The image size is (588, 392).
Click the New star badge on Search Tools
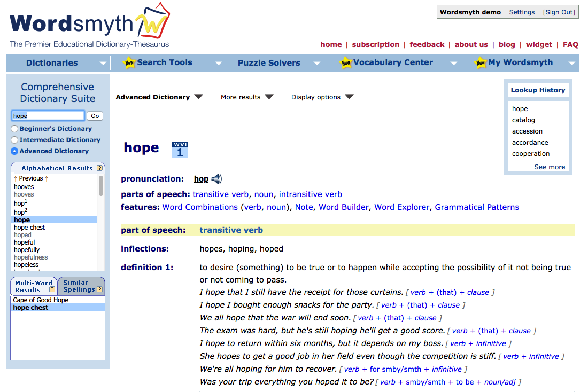pyautogui.click(x=129, y=63)
